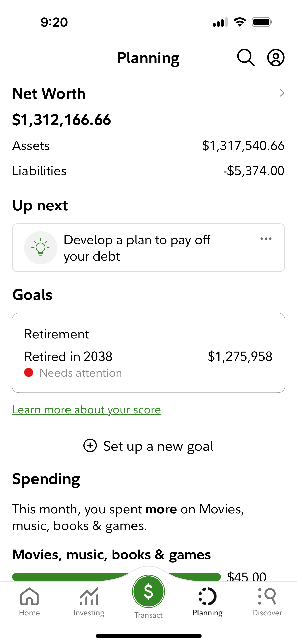Tap the red Needs attention status dot
Viewport: 297px width, 644px height.
click(x=29, y=372)
